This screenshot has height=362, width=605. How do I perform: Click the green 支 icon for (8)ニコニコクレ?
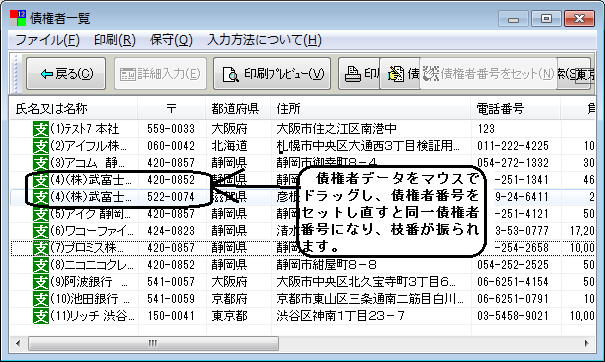(41, 265)
